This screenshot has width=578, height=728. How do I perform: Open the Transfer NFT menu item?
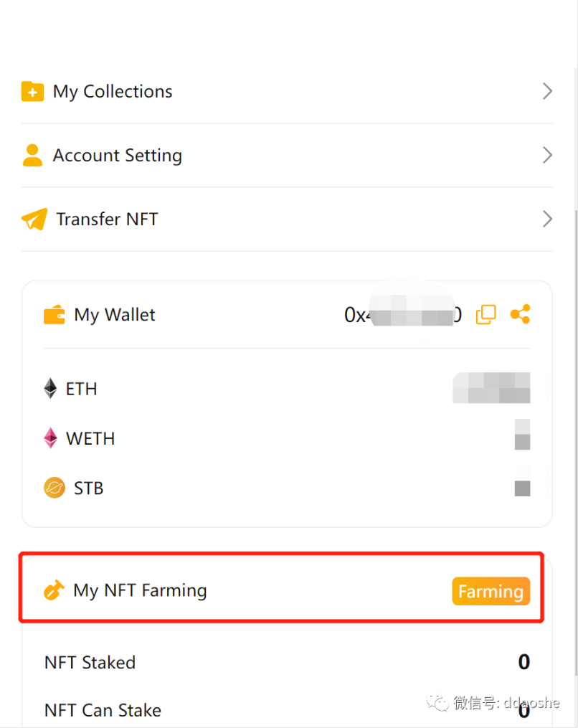tap(107, 219)
